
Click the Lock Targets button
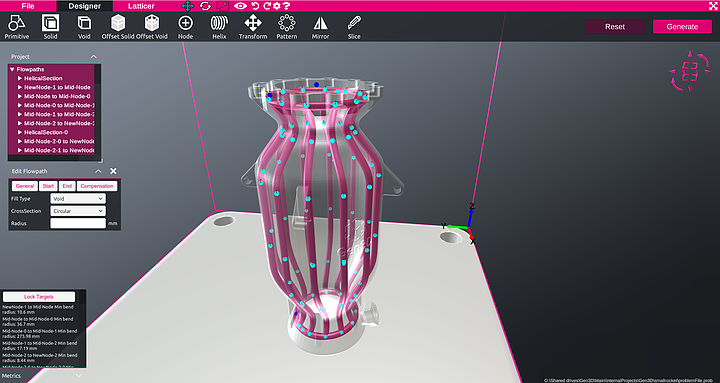[x=39, y=297]
